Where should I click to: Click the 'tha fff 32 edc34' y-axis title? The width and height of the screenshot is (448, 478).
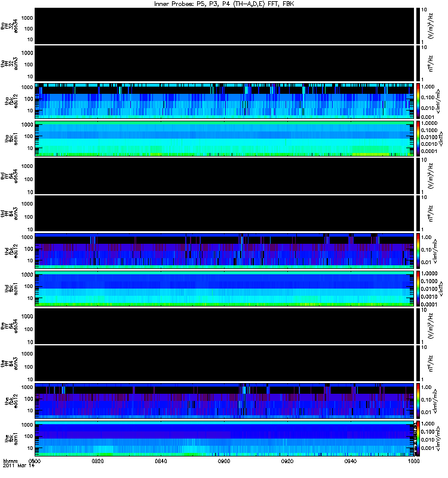pos(10,26)
